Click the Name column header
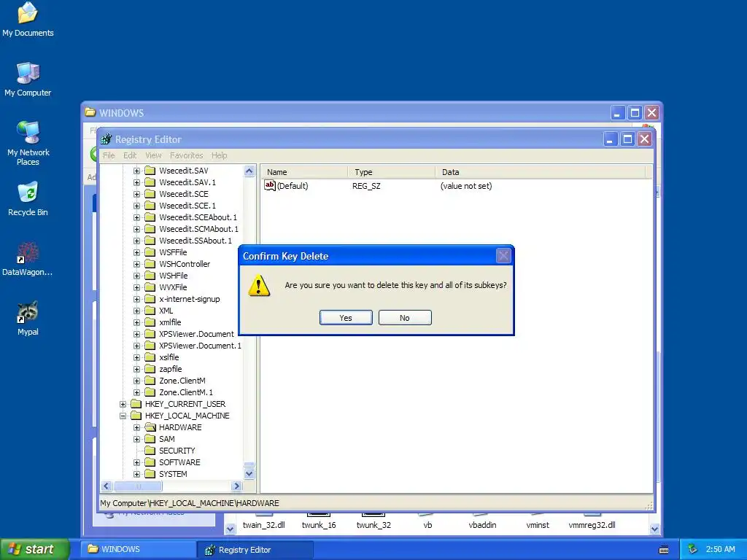The image size is (747, 560). click(304, 172)
